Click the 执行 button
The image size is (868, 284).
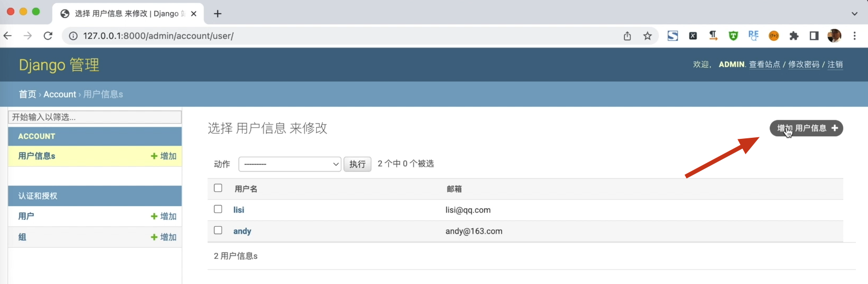pyautogui.click(x=357, y=164)
